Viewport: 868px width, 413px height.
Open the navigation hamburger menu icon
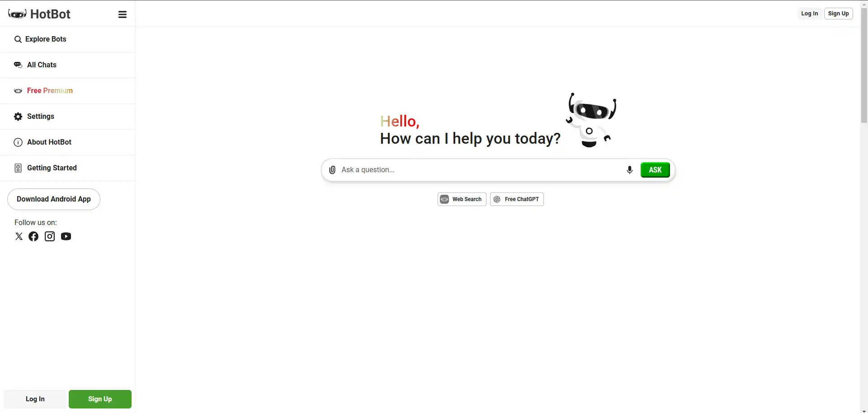pyautogui.click(x=122, y=14)
